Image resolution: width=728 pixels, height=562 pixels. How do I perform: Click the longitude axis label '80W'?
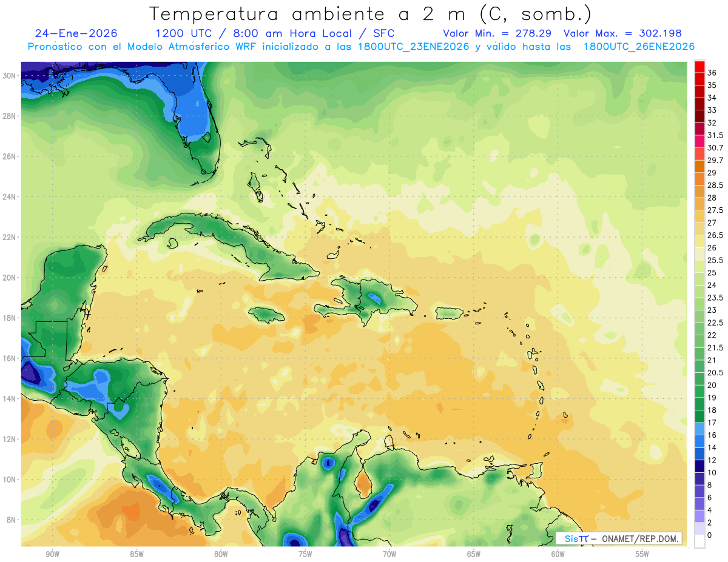[221, 554]
